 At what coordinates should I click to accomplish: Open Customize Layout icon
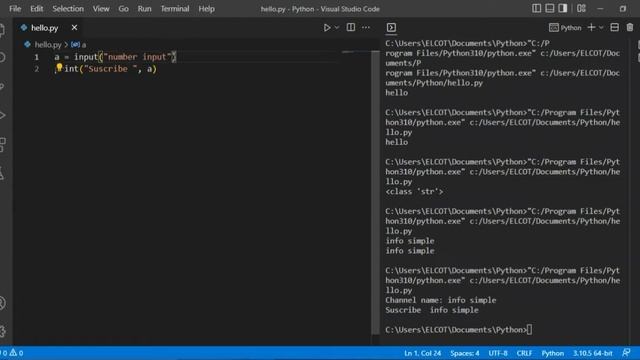click(x=582, y=8)
